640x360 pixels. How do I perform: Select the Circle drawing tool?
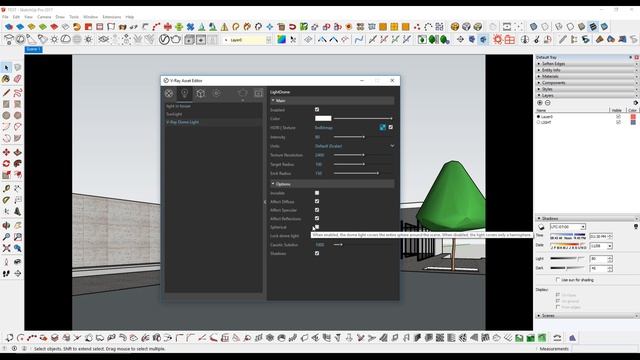pyautogui.click(x=6, y=116)
